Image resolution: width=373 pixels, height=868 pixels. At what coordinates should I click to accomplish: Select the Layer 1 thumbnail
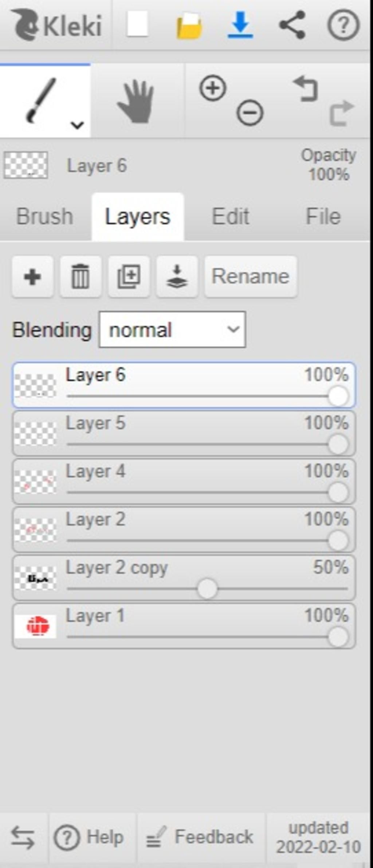(36, 626)
